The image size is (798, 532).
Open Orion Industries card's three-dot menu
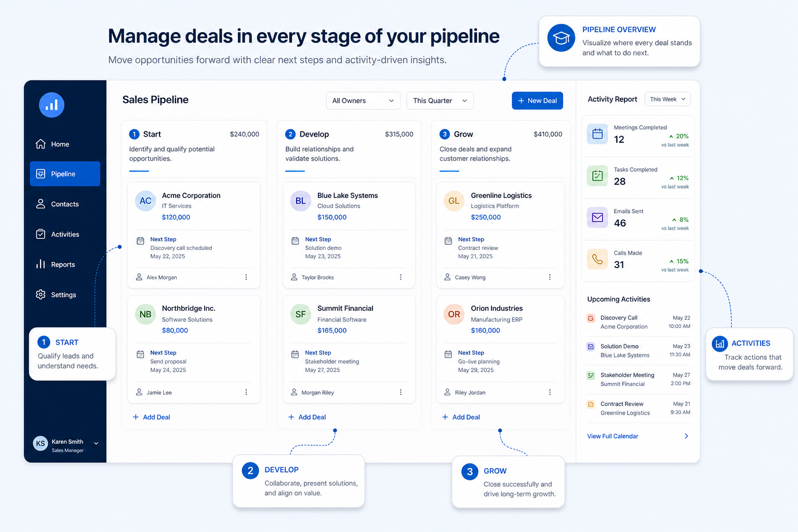coord(550,392)
